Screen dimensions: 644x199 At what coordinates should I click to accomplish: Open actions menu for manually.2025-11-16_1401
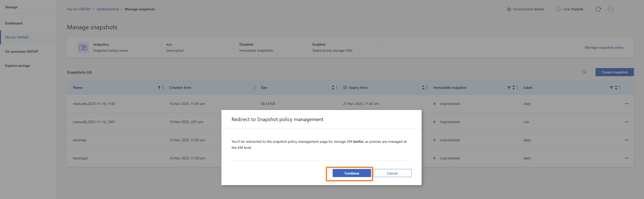[627, 122]
